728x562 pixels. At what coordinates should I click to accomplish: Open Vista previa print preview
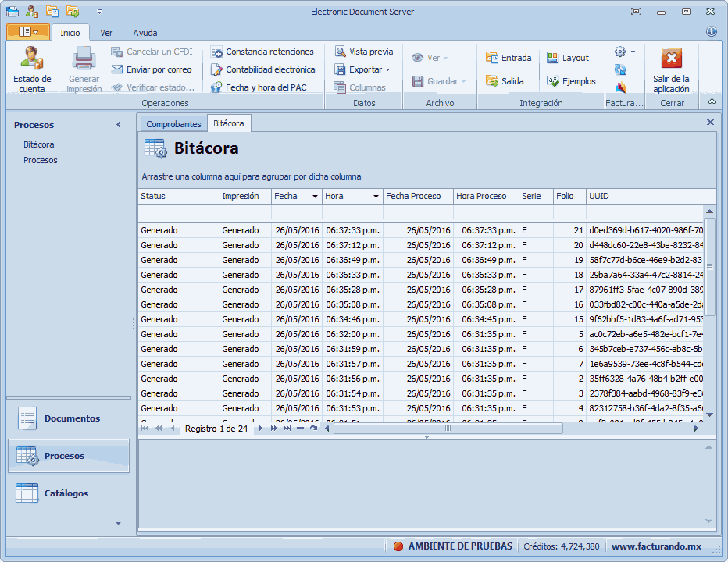(x=364, y=52)
